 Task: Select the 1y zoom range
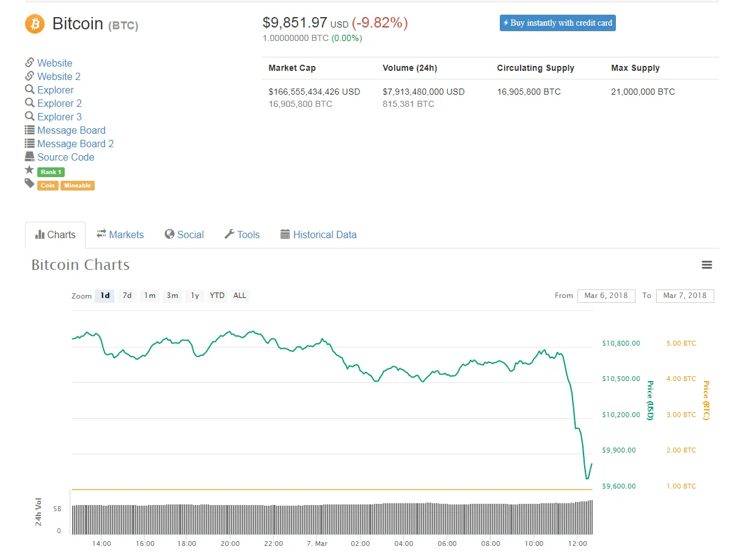[x=195, y=296]
